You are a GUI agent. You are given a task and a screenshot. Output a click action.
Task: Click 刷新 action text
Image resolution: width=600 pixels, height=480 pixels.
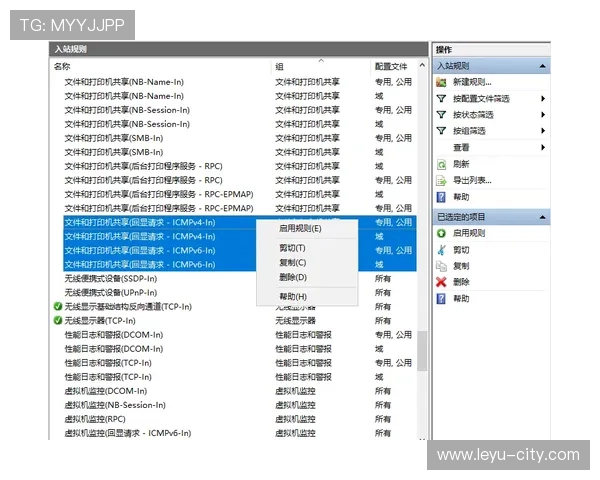(461, 164)
